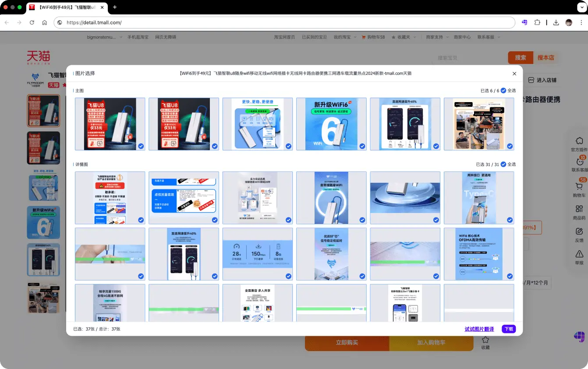
Task: Click the orange 搜索 button
Action: click(x=521, y=57)
